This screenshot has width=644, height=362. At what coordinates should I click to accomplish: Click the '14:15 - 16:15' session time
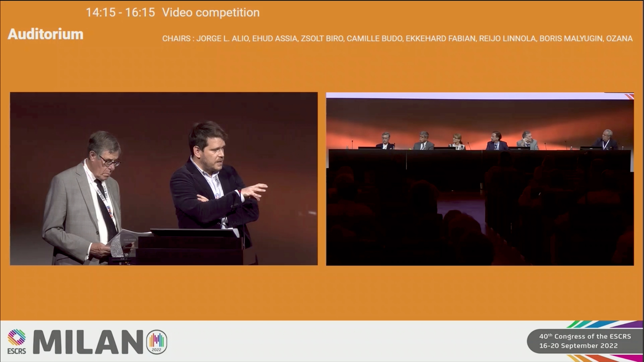click(120, 13)
